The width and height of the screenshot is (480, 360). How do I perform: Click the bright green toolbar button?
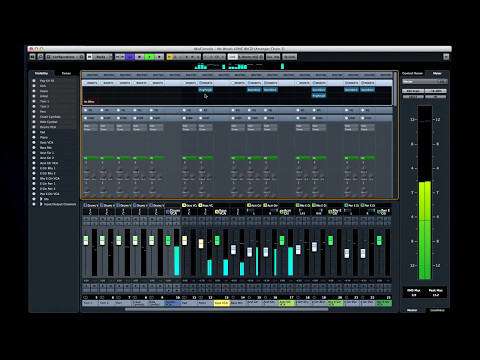tap(149, 57)
